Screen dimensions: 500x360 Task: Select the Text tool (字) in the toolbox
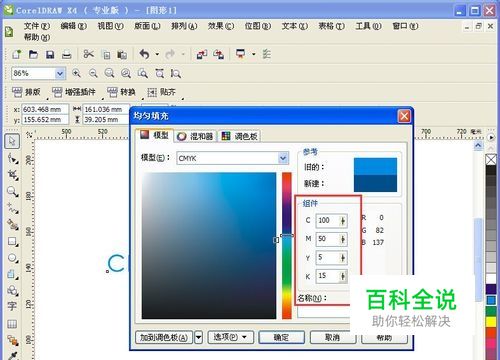tap(12, 306)
